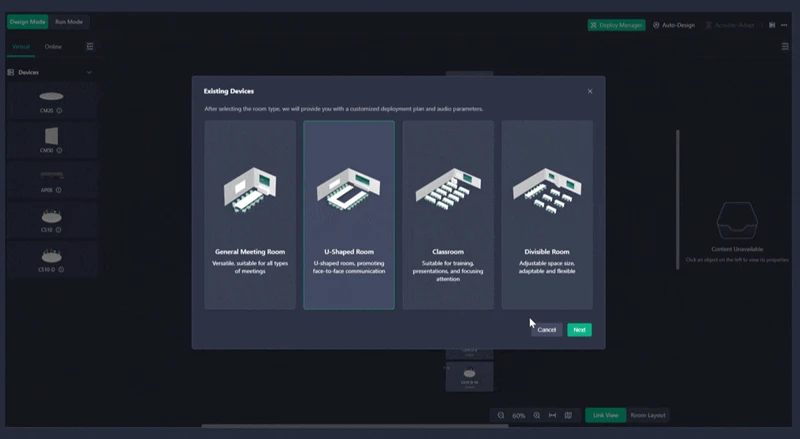Switch to Run Mode

[x=69, y=22]
